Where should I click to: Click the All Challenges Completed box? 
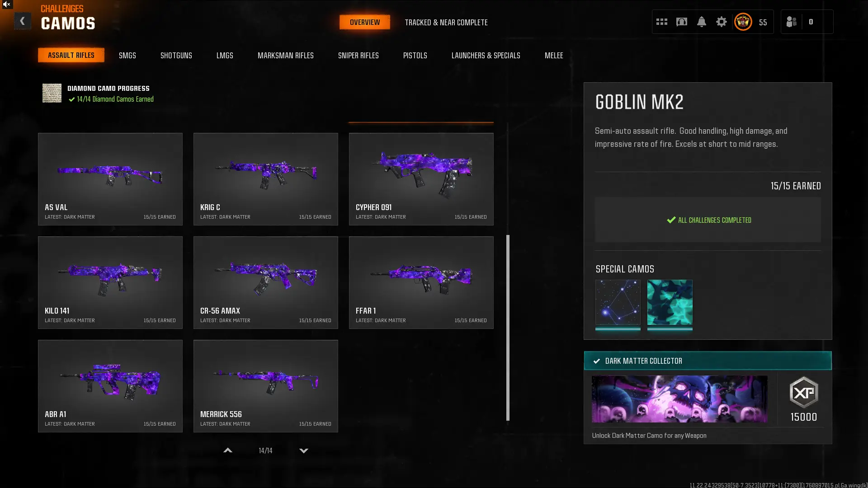point(708,220)
